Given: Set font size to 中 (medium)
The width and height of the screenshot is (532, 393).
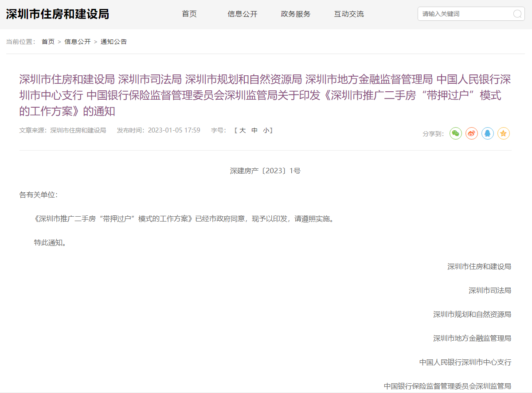Looking at the screenshot, I should click(254, 130).
